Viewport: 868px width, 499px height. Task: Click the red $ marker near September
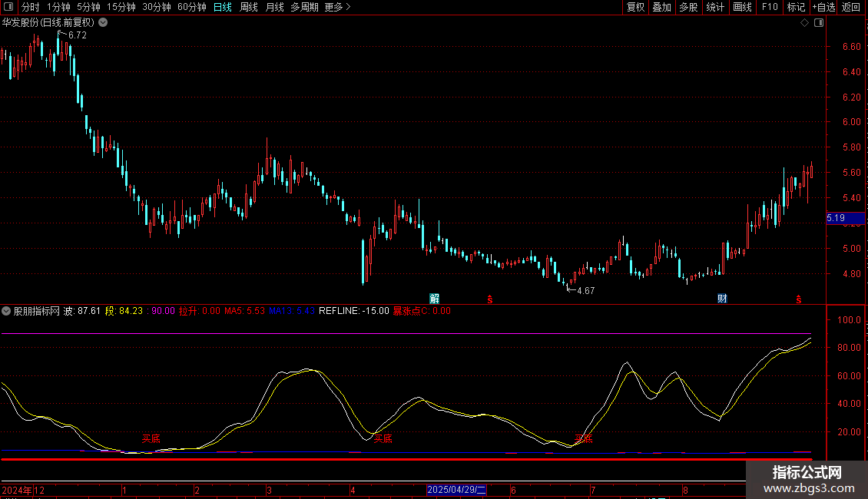(x=799, y=299)
